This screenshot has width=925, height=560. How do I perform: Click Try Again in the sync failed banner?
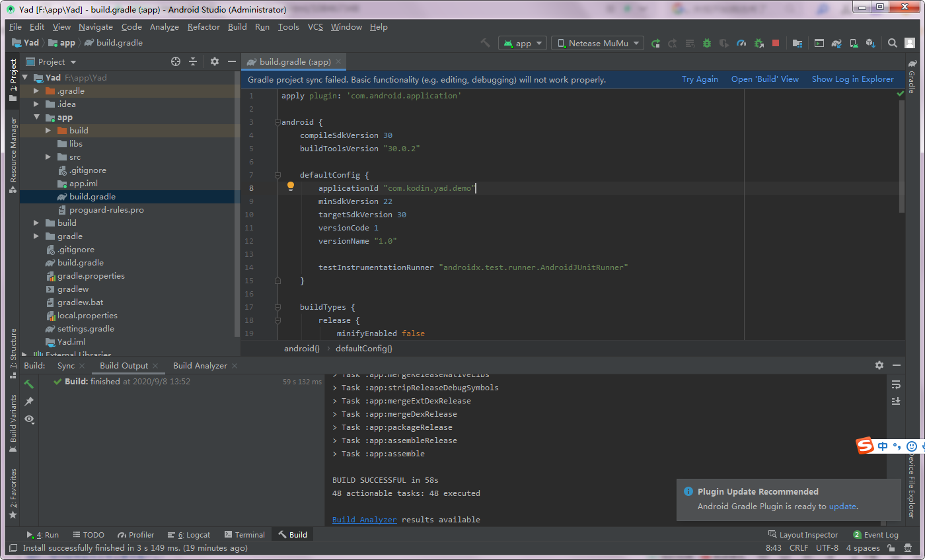[x=700, y=79]
